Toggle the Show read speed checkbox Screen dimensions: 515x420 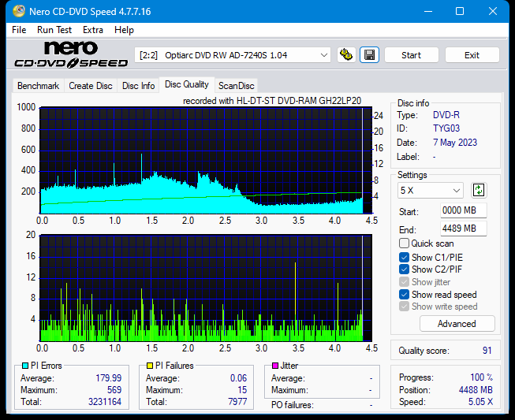coord(405,295)
